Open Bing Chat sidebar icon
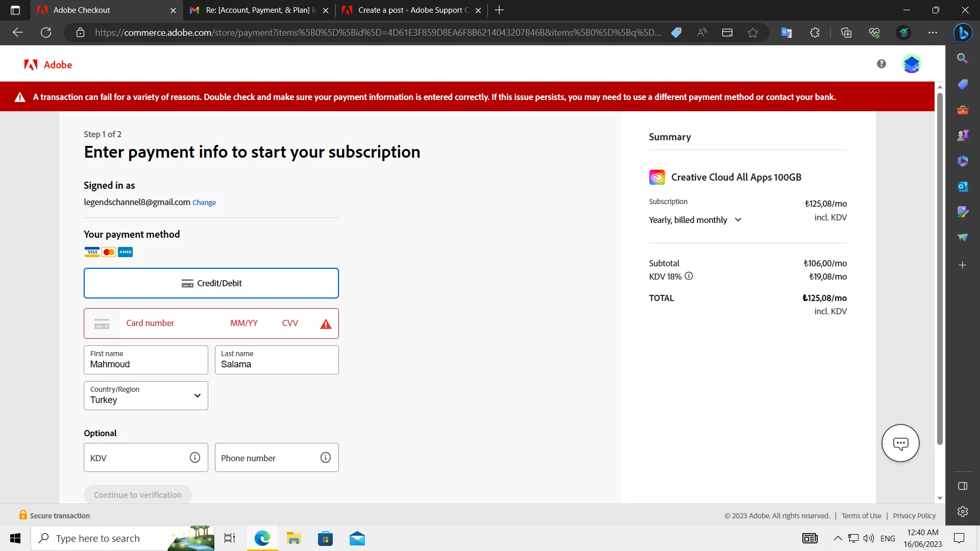 pos(963,33)
